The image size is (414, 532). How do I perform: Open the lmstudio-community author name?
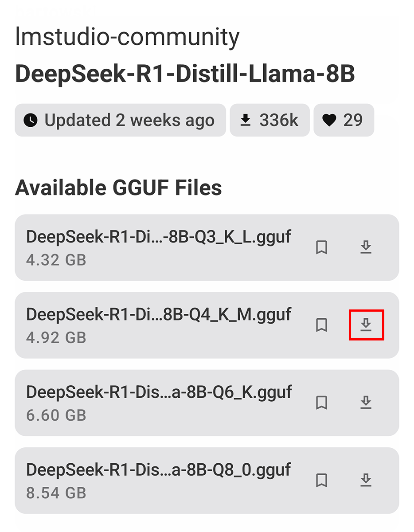pos(127,37)
